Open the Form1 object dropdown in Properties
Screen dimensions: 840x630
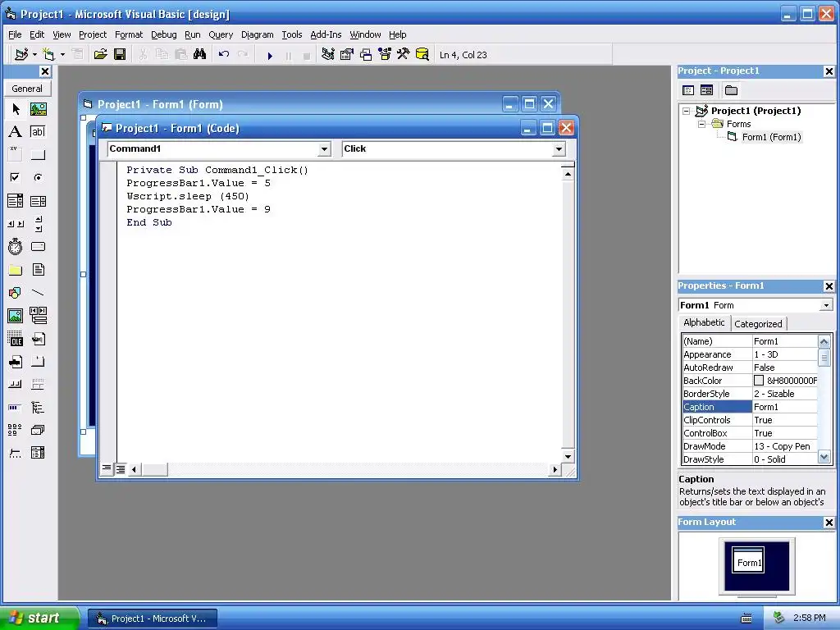tap(827, 305)
